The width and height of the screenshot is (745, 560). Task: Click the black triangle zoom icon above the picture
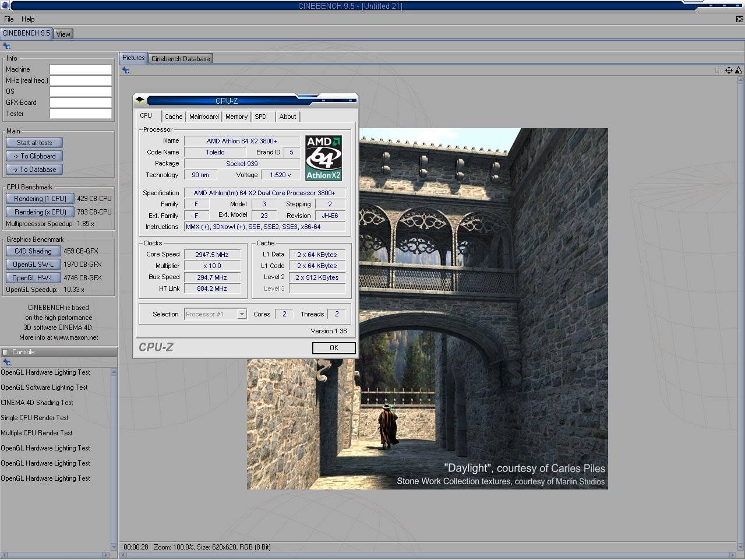click(739, 71)
